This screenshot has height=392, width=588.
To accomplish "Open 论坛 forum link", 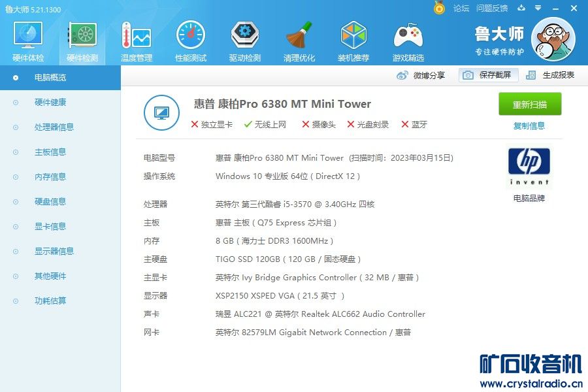I will [x=461, y=8].
